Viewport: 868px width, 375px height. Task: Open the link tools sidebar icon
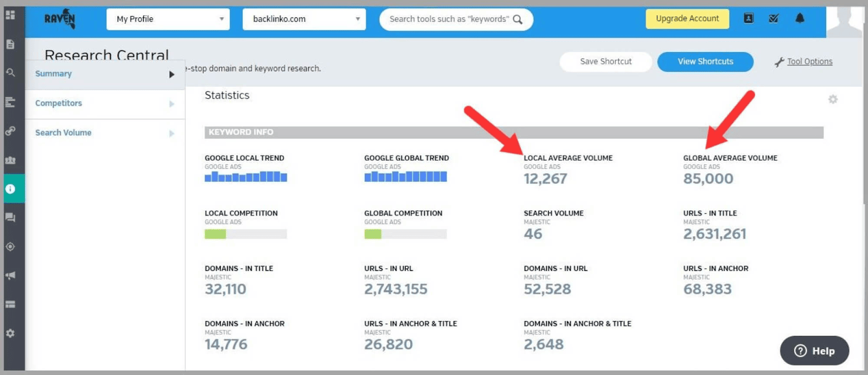[10, 131]
